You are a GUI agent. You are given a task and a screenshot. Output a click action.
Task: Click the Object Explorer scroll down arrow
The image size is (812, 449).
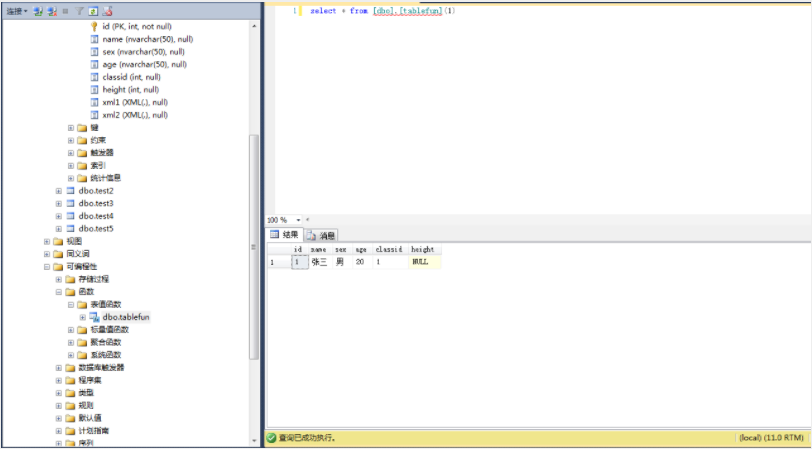[254, 441]
